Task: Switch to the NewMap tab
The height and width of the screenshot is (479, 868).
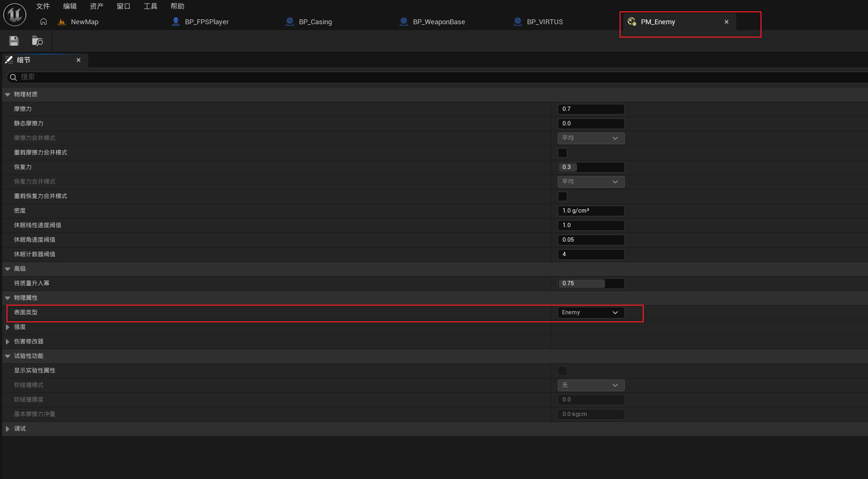Action: point(84,22)
